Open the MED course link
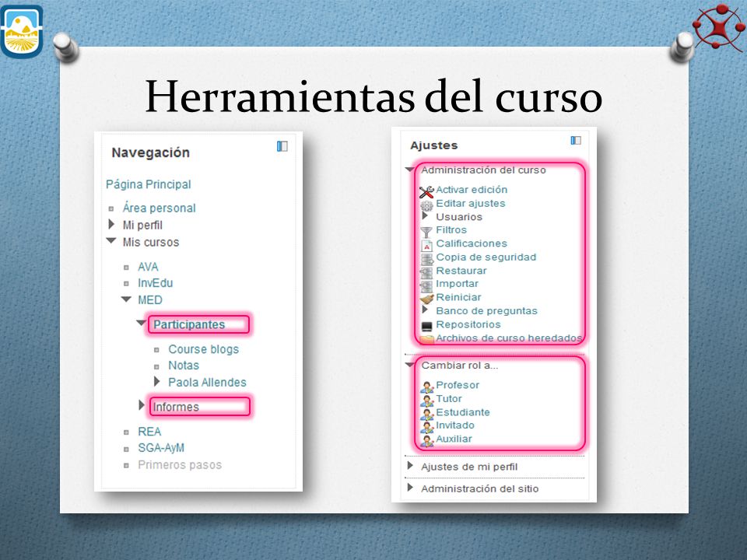747x560 pixels. pyautogui.click(x=150, y=300)
